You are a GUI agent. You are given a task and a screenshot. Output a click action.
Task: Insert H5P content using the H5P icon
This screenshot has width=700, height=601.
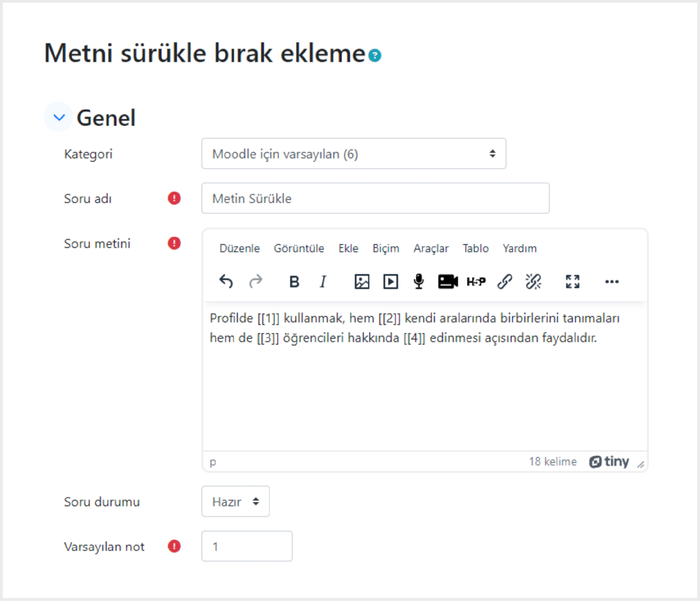click(x=476, y=281)
